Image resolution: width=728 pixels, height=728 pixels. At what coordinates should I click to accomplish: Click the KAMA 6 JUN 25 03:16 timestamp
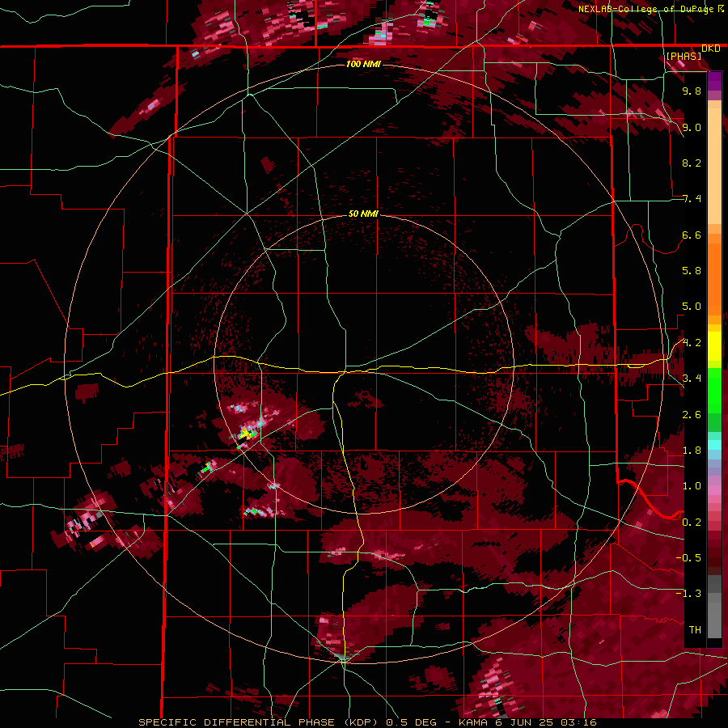527,722
